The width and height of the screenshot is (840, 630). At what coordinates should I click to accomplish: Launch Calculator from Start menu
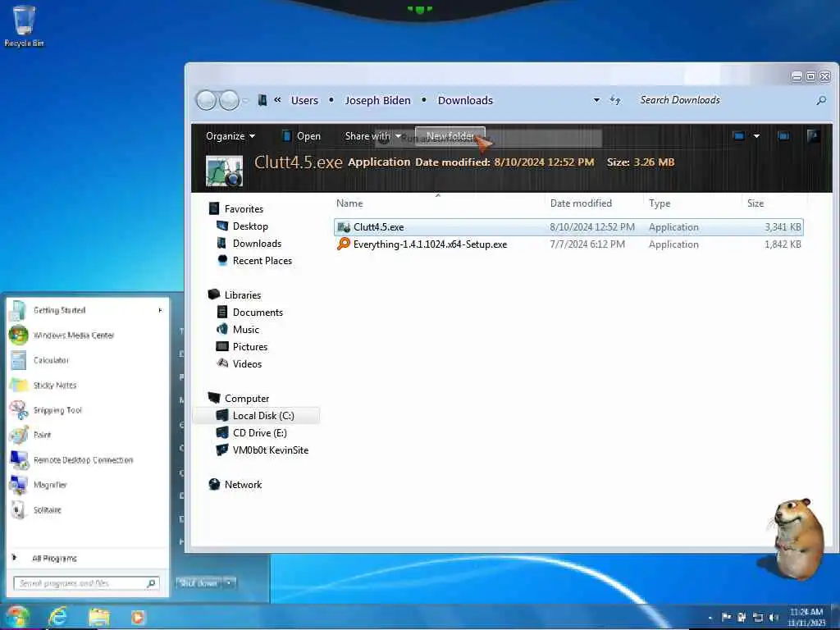(x=51, y=360)
